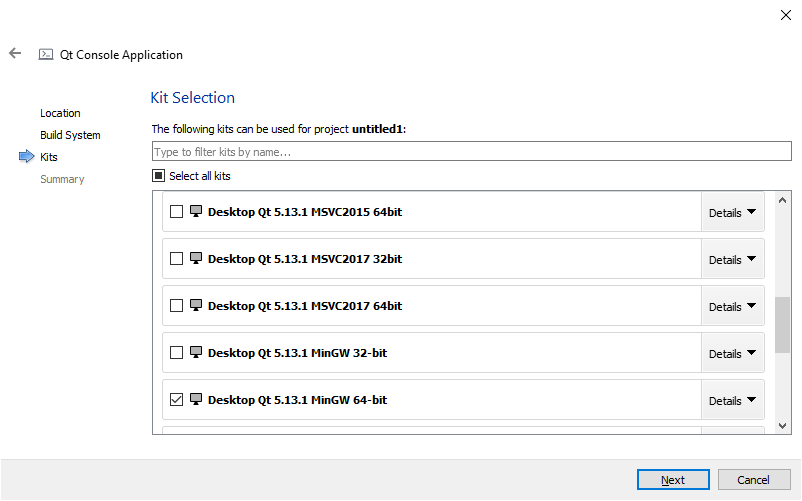This screenshot has width=802, height=501.
Task: Select the Kits wizard step
Action: 49,157
